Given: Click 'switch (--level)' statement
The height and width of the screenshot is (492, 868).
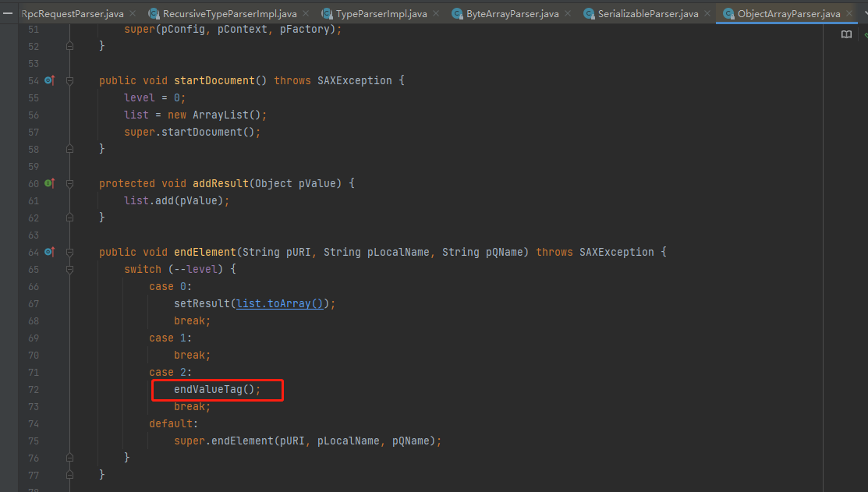Looking at the screenshot, I should (173, 269).
